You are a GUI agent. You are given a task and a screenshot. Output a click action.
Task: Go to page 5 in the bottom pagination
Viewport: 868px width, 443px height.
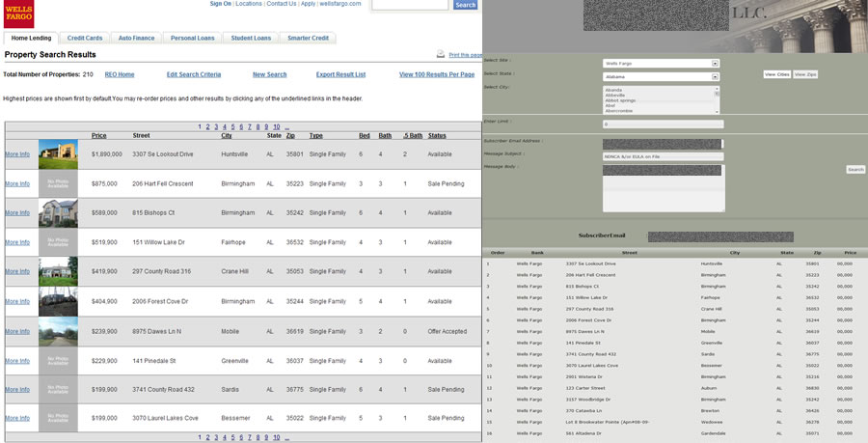point(232,437)
